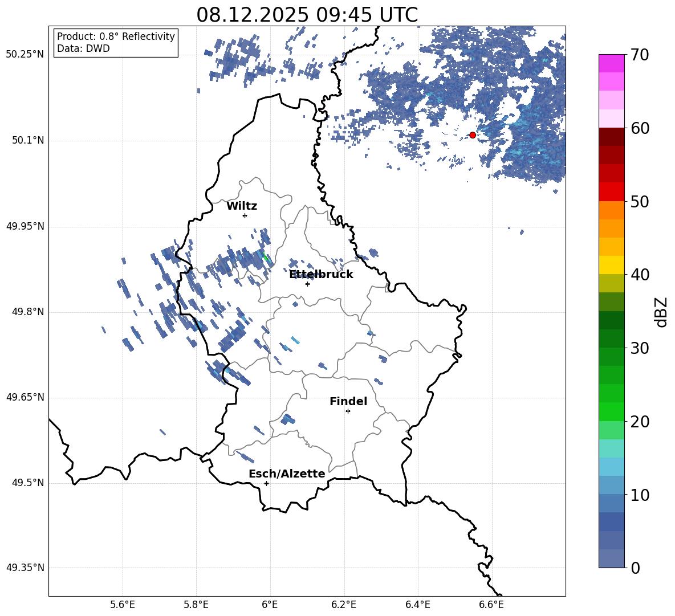Click the 50.1°N latitude tick label
This screenshot has width=675, height=616.
25,141
